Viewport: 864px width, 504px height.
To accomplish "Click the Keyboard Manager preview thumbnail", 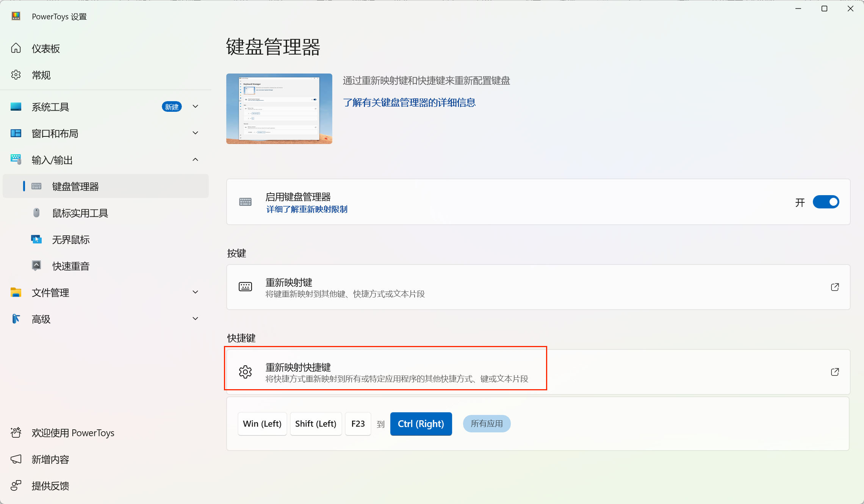I will (x=279, y=109).
